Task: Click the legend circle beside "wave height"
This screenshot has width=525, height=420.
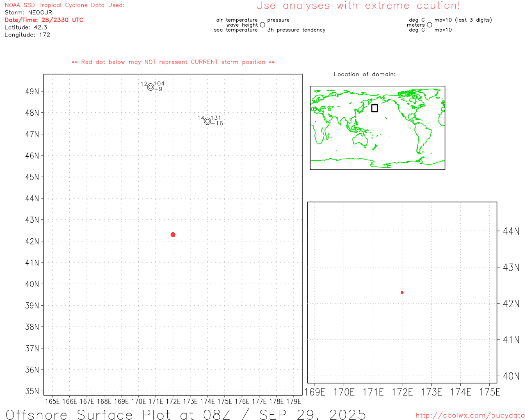Action: [262, 25]
